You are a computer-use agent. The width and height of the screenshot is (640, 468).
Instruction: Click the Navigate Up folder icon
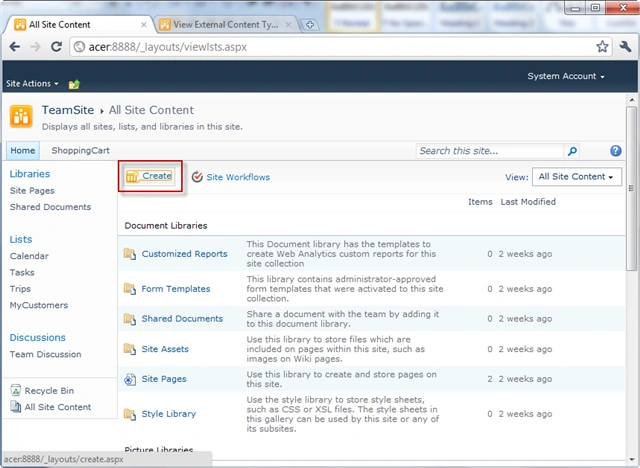74,84
